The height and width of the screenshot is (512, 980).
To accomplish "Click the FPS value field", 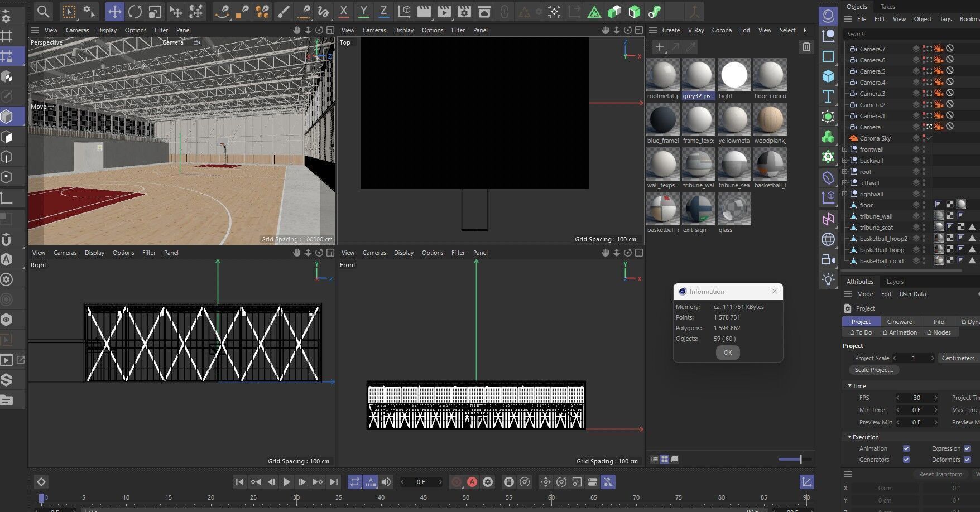I will pyautogui.click(x=916, y=398).
